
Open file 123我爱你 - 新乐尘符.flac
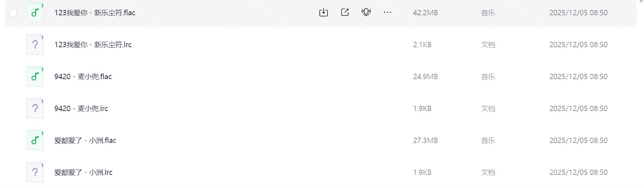click(95, 13)
